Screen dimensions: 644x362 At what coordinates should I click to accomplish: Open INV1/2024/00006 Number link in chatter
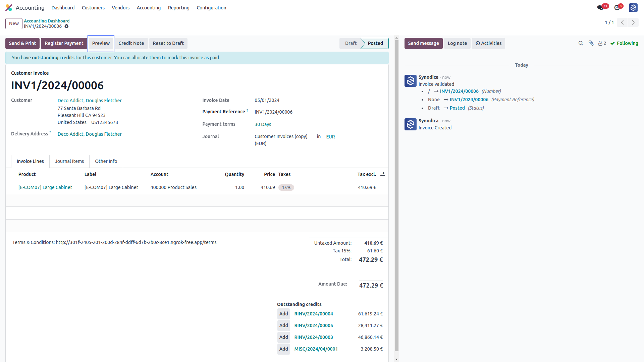point(459,91)
